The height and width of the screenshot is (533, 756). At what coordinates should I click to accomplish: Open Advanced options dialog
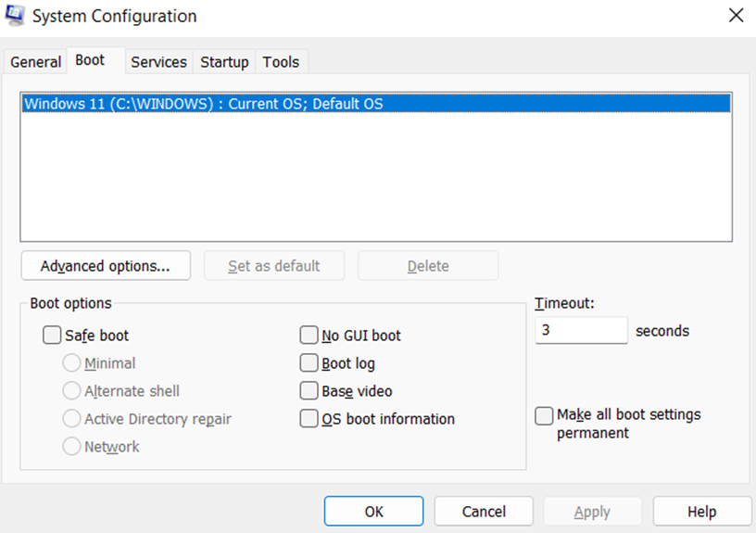pos(106,266)
